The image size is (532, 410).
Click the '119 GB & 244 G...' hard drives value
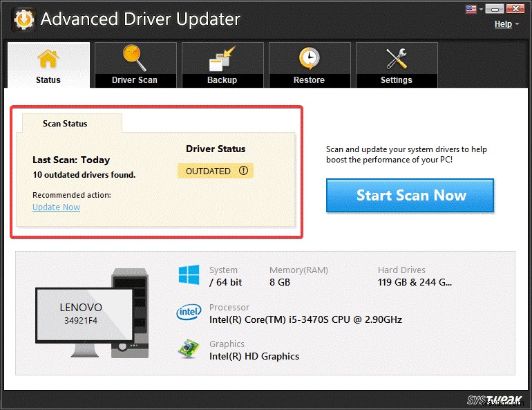pos(415,282)
